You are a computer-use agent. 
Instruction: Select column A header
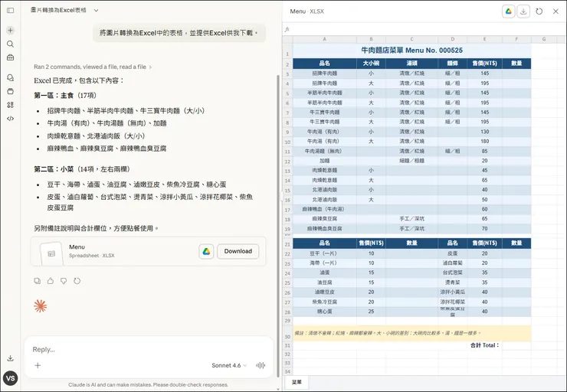324,39
